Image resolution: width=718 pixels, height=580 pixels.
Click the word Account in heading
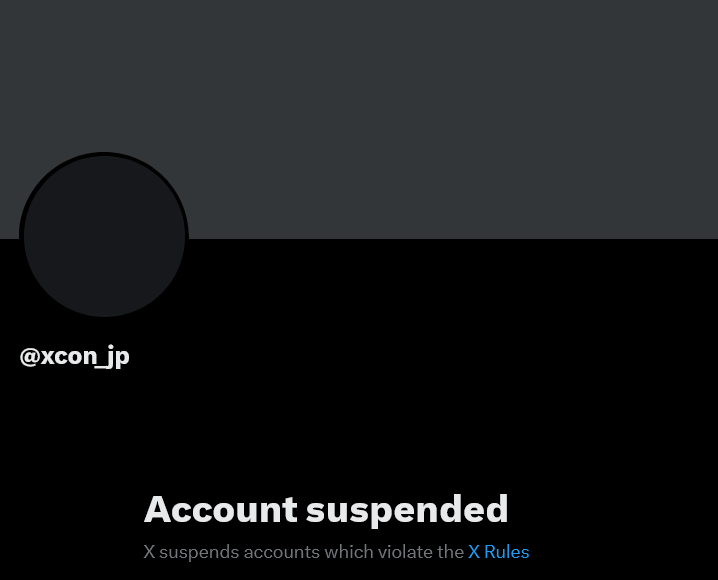point(221,510)
